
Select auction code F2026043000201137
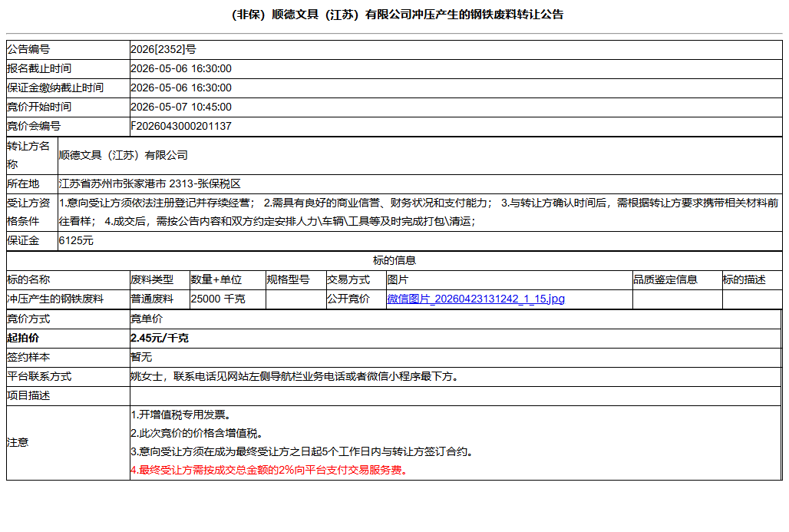pos(181,126)
